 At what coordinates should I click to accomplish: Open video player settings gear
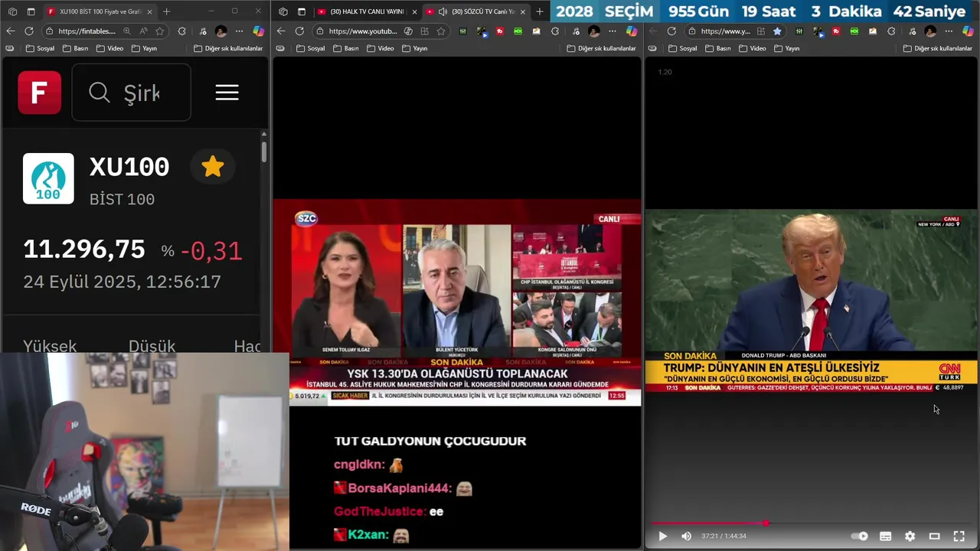click(x=910, y=536)
